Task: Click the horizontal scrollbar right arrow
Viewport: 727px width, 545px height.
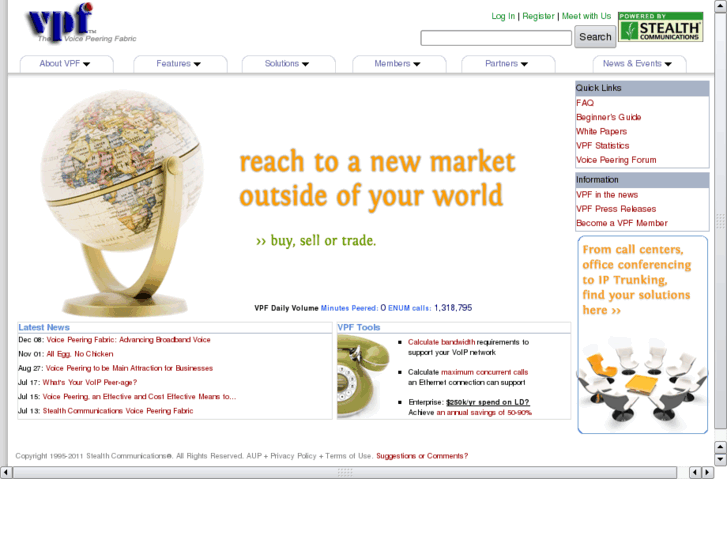Action: point(707,472)
